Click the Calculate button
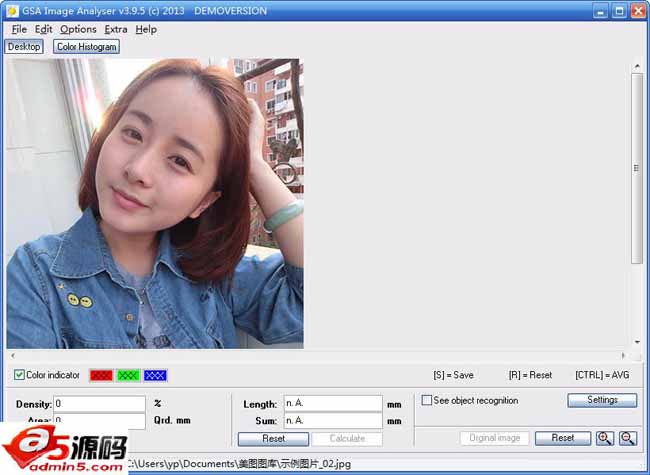 [x=347, y=439]
